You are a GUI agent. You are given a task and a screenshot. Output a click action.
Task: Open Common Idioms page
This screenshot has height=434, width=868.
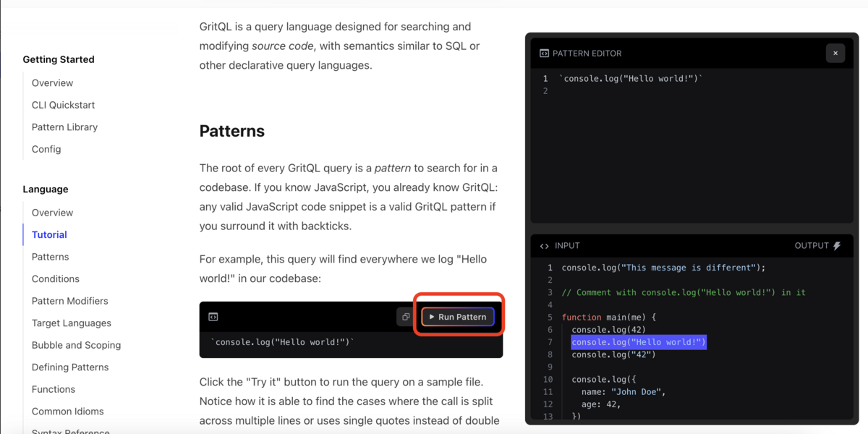click(x=67, y=411)
